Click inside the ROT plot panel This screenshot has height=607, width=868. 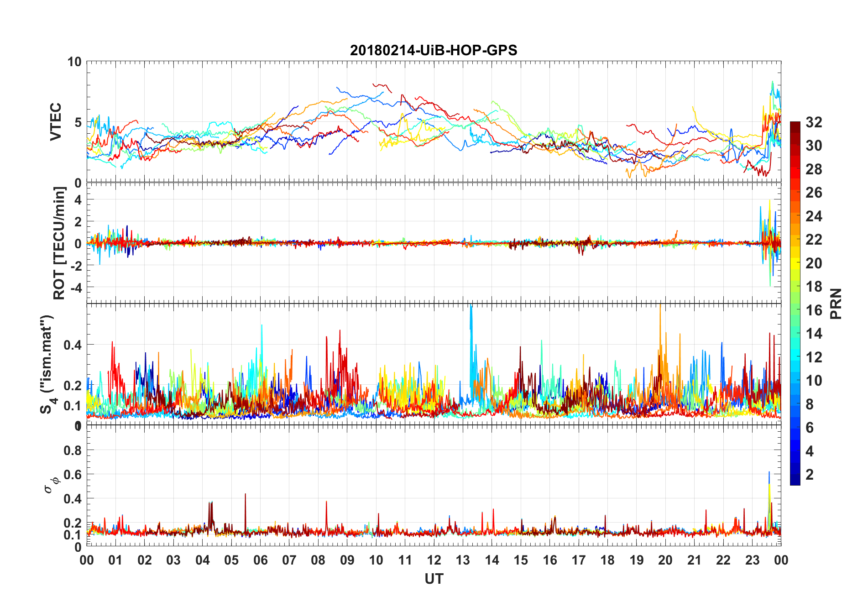pyautogui.click(x=434, y=243)
